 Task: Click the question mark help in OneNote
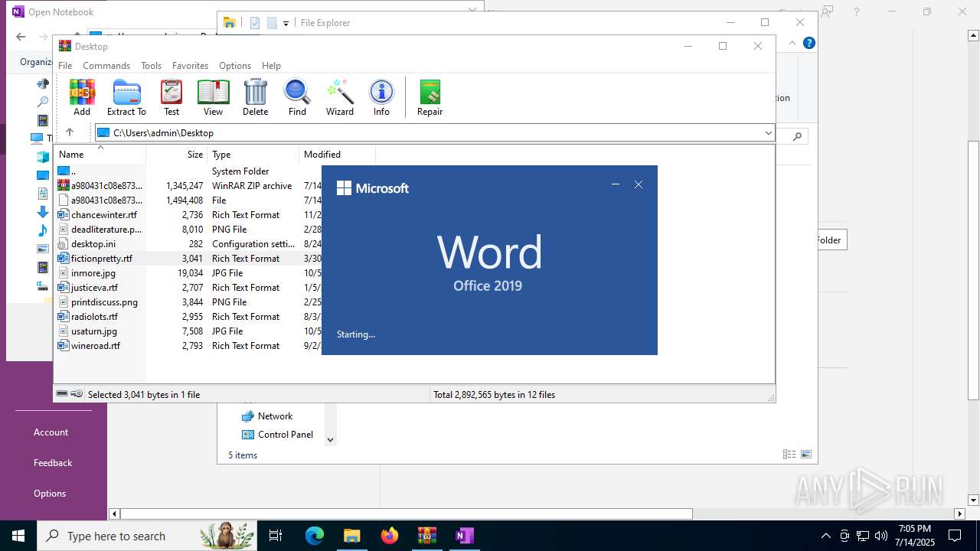857,11
